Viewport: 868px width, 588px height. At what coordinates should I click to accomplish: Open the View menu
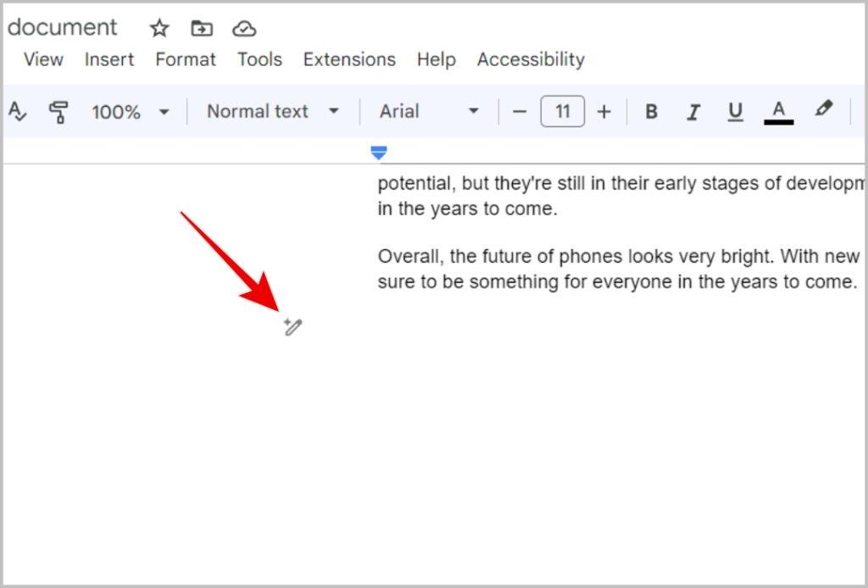43,59
